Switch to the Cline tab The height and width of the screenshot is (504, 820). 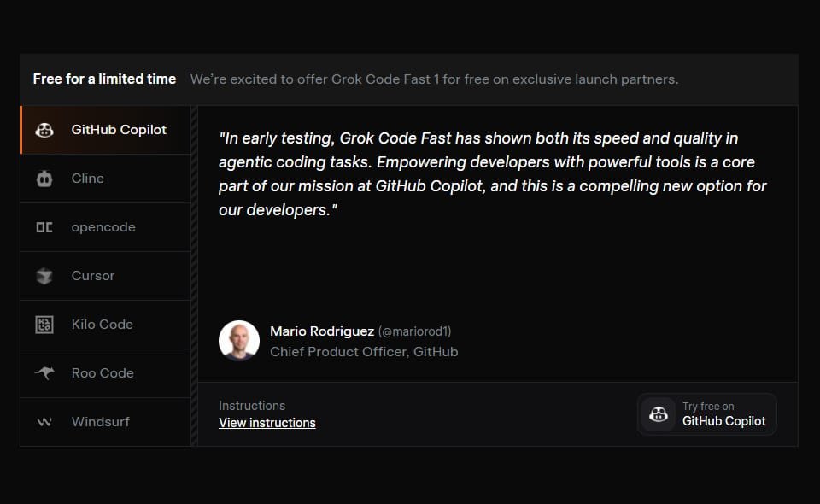(106, 179)
